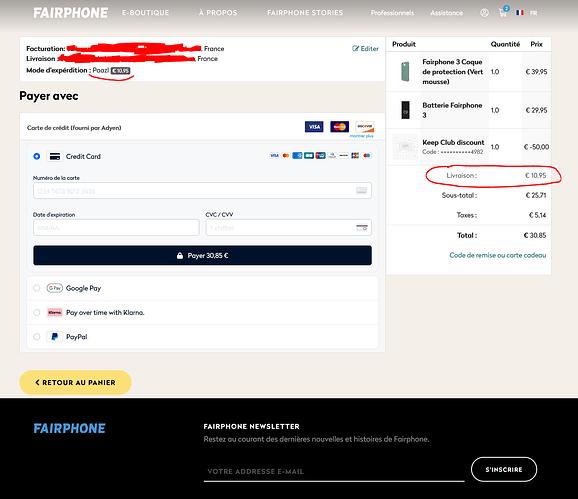Open the À Propos menu
The height and width of the screenshot is (499, 578).
click(218, 13)
